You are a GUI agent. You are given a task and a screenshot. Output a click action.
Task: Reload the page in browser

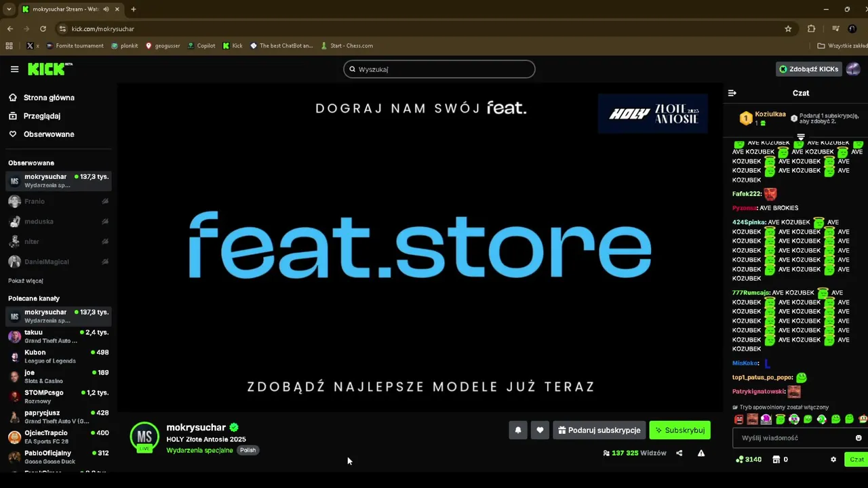[x=43, y=28]
